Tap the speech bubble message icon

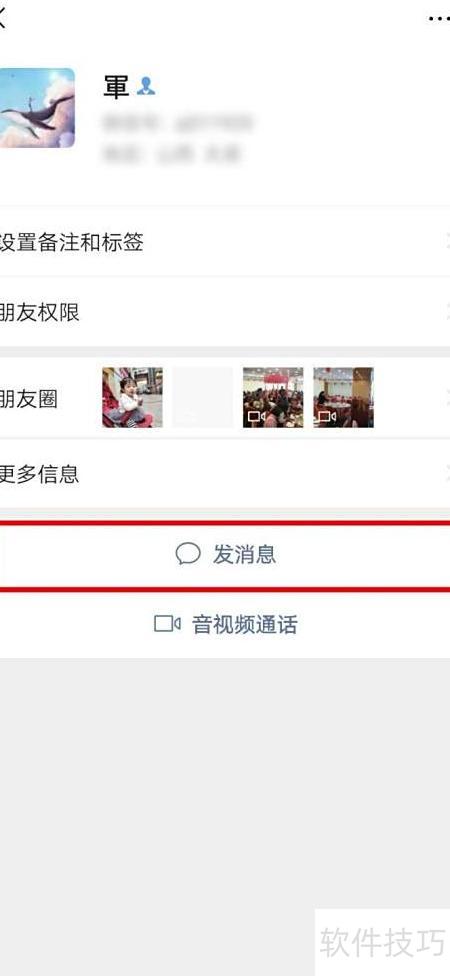point(188,553)
